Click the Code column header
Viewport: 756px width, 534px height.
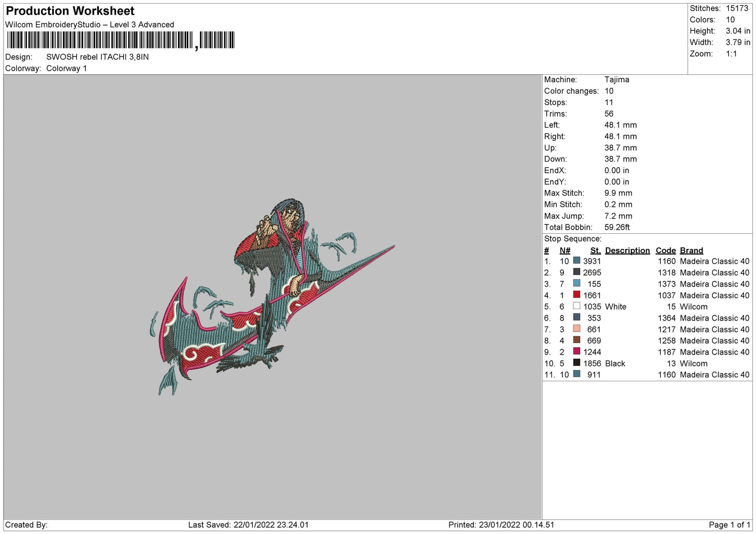665,251
